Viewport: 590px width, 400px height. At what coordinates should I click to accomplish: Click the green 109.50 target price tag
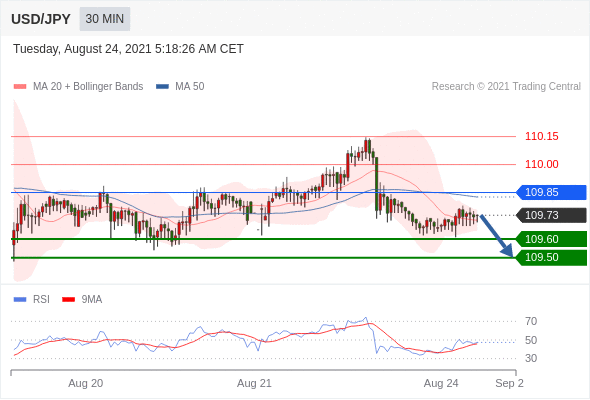point(551,257)
